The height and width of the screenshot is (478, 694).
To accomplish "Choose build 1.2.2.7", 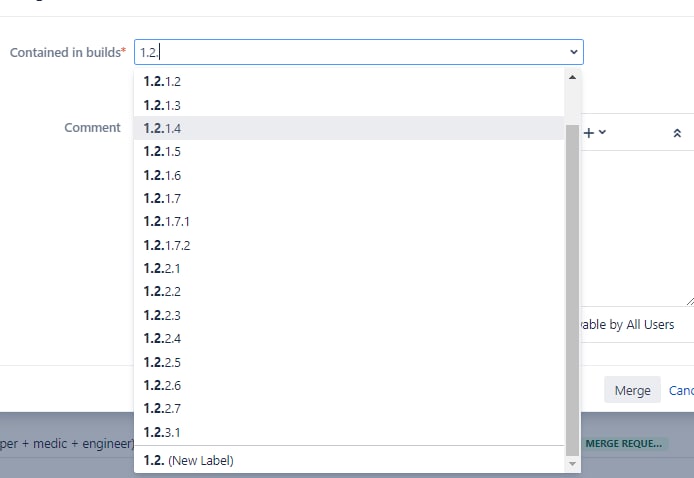I will point(349,408).
